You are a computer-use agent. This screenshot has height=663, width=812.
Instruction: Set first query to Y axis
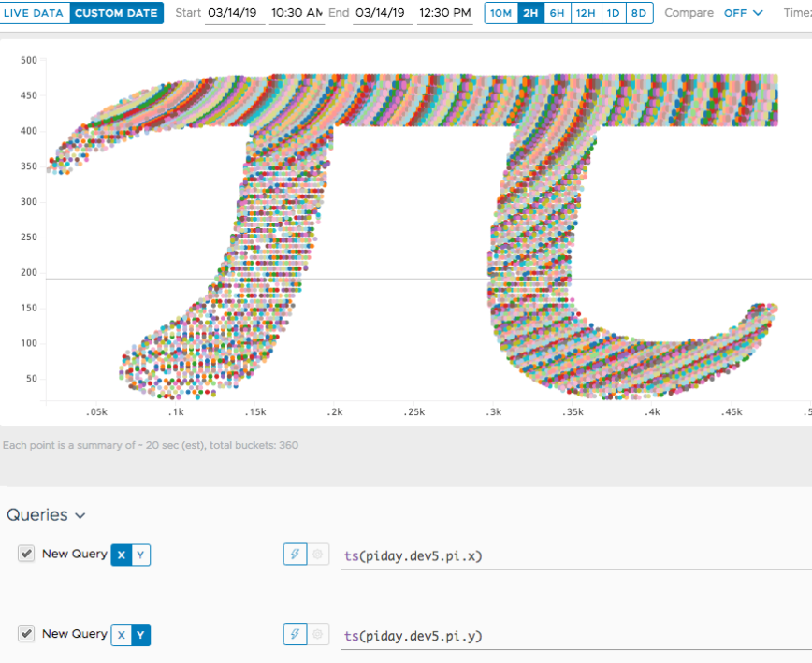pyautogui.click(x=140, y=555)
